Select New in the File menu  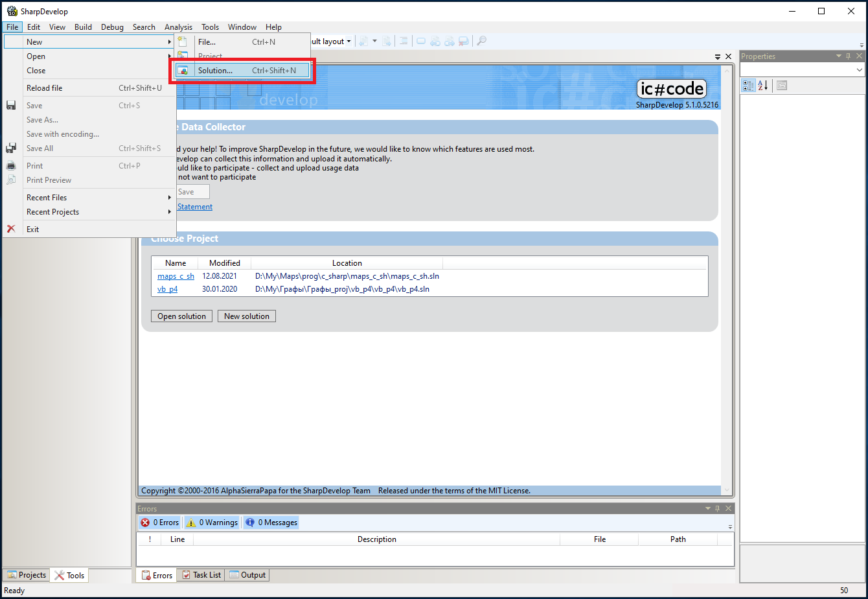[x=89, y=42]
